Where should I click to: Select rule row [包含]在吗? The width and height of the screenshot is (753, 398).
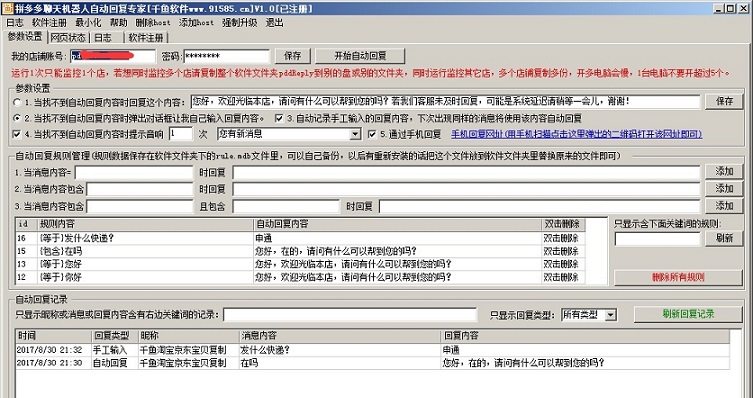pos(301,251)
